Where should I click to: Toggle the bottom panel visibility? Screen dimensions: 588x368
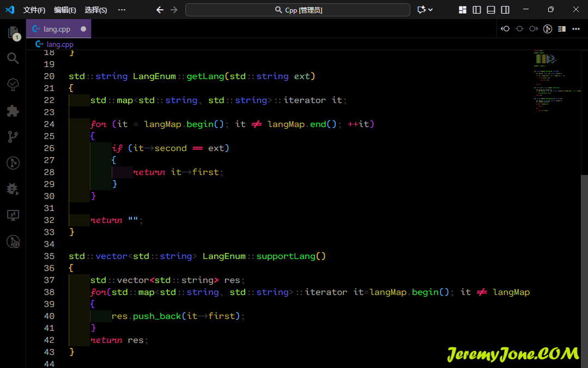(x=491, y=10)
